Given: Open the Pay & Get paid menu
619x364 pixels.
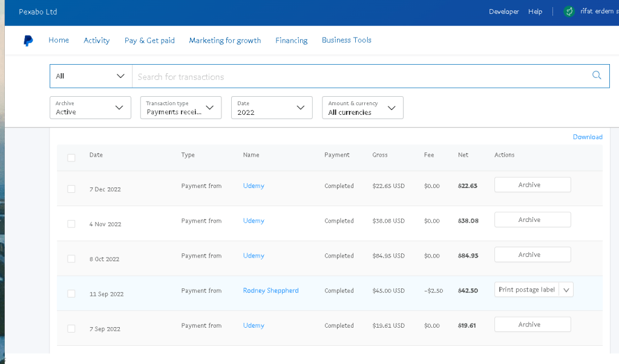Looking at the screenshot, I should [x=149, y=41].
